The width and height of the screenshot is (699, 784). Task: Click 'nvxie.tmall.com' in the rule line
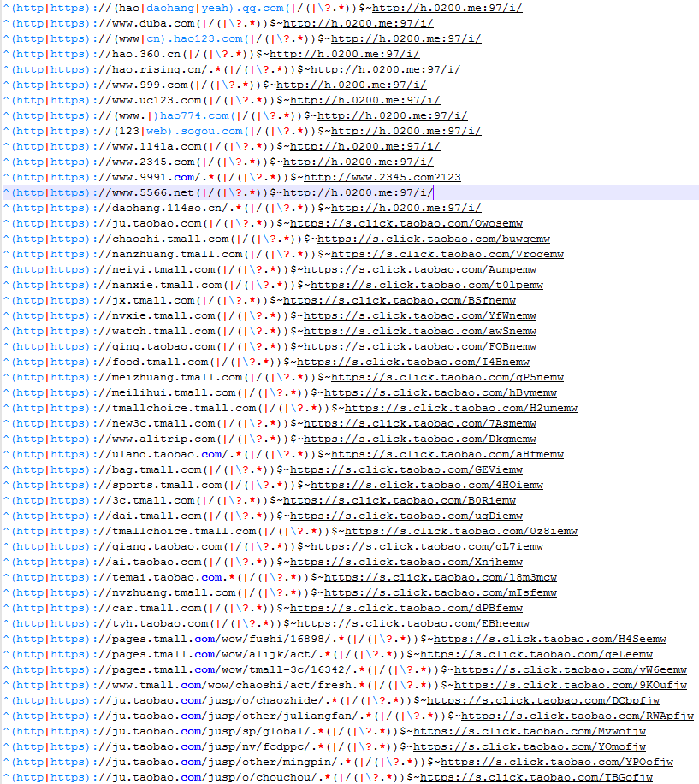click(x=163, y=316)
